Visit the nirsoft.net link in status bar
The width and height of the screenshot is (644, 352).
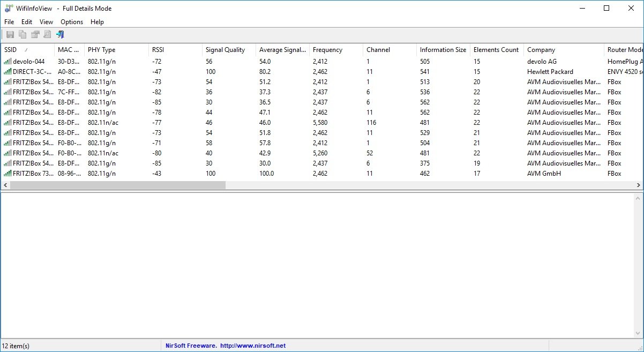tap(253, 346)
